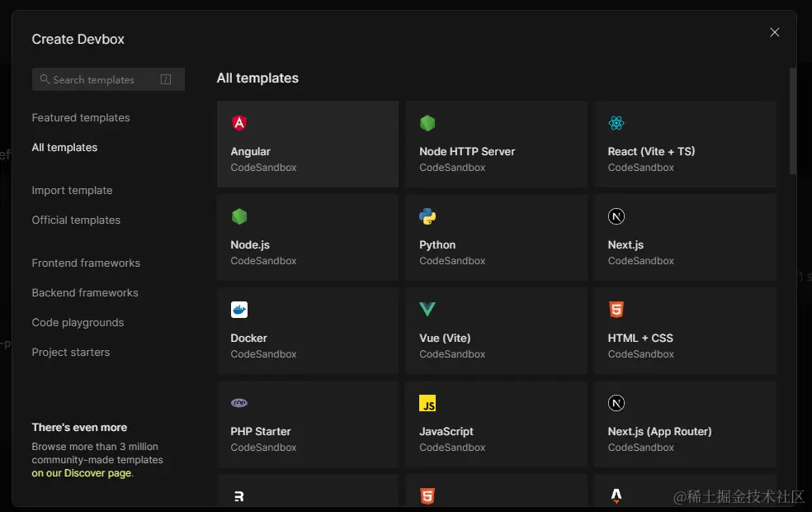
Task: Click the React atom icon
Action: (616, 123)
